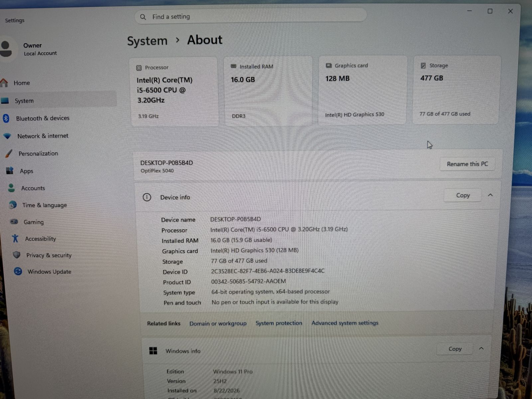Copy the Device info details
The height and width of the screenshot is (399, 532).
463,195
